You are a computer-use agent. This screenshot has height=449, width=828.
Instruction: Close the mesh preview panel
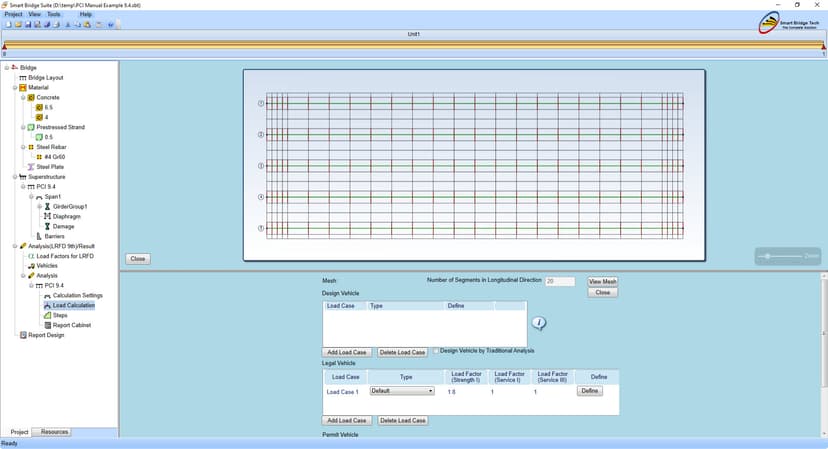[138, 259]
